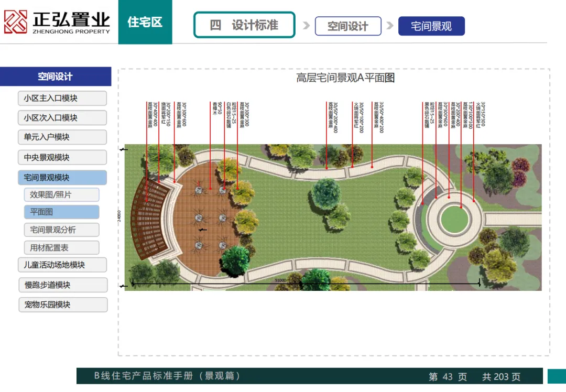Screen dimensions: 566x392
Task: Click the Zhenghong Property logo
Action: pos(57,22)
